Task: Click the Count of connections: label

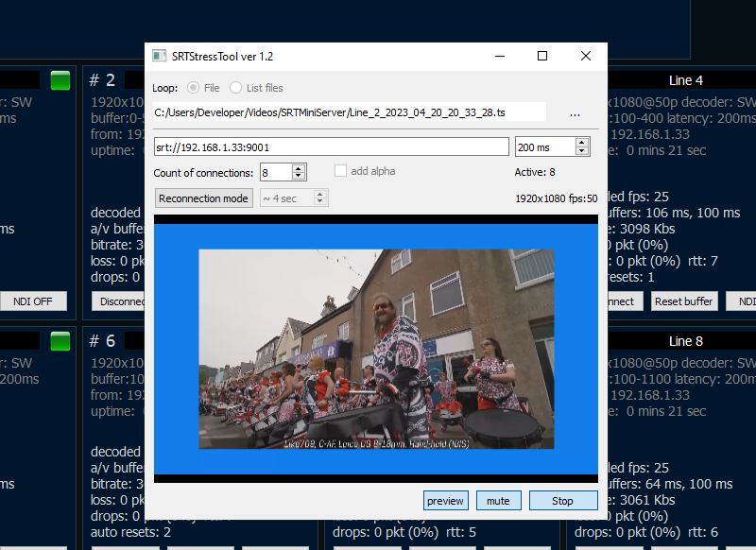Action: [203, 173]
